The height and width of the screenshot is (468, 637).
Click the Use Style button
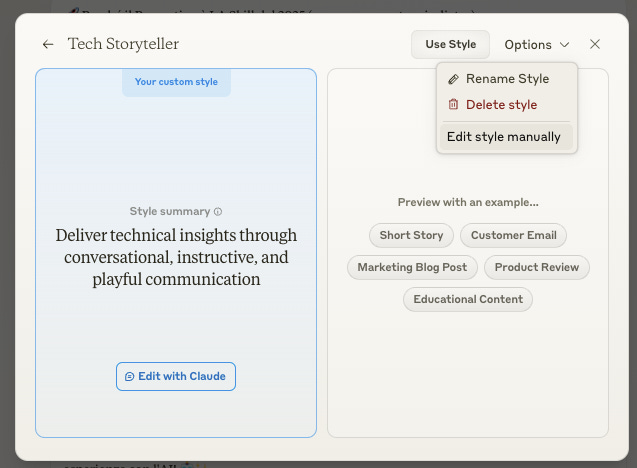(x=450, y=44)
